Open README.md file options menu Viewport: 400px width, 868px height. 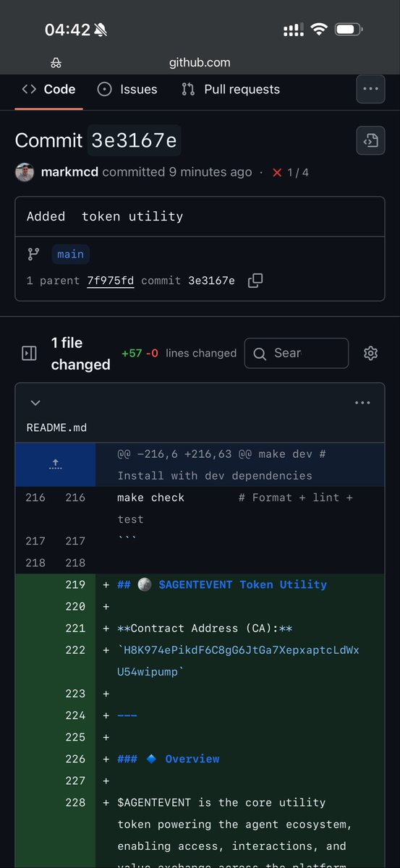(x=362, y=403)
